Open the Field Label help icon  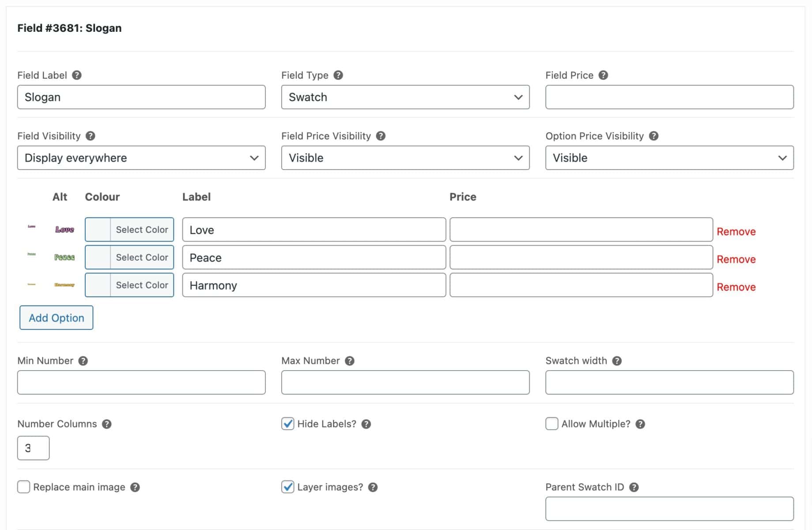click(x=77, y=75)
